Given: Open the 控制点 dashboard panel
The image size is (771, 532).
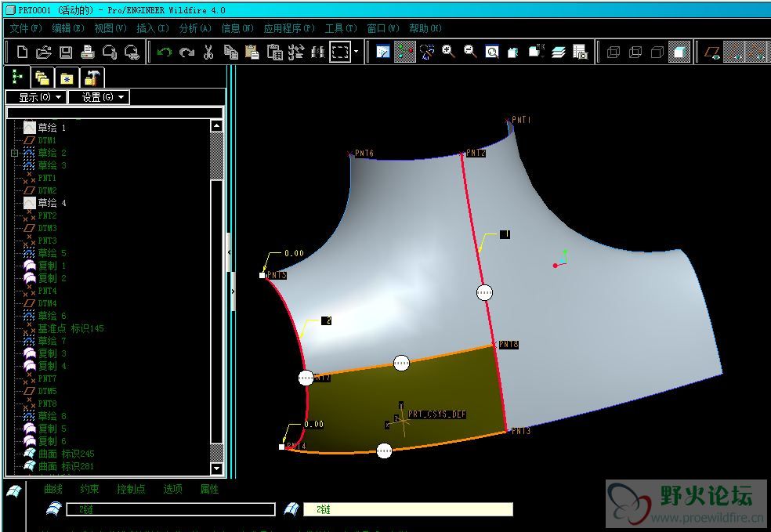Looking at the screenshot, I should 131,489.
